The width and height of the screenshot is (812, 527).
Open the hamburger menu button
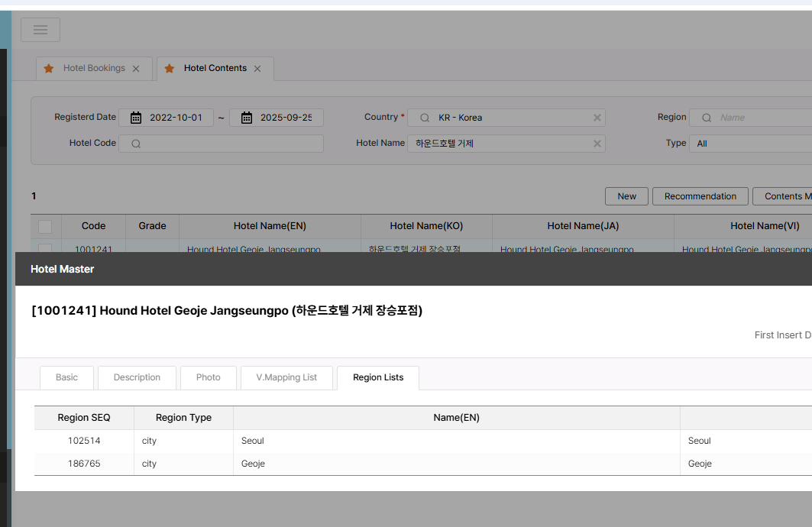pos(40,30)
